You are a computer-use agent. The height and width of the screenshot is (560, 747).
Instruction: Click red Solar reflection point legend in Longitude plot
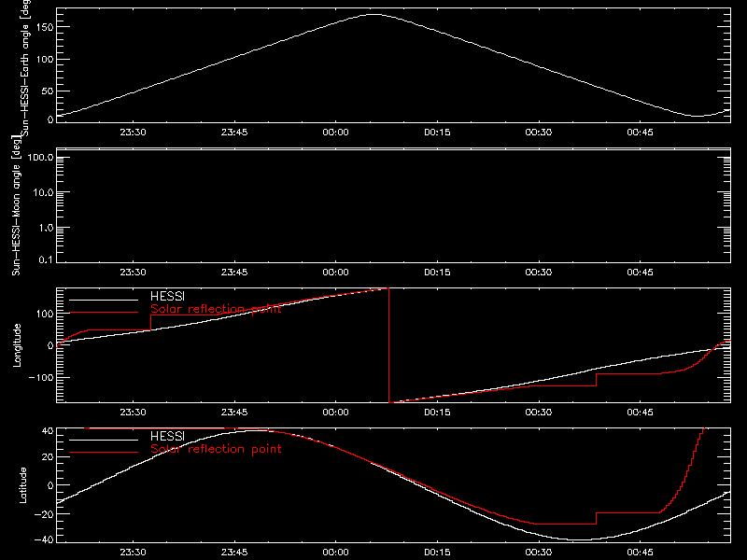(x=216, y=309)
